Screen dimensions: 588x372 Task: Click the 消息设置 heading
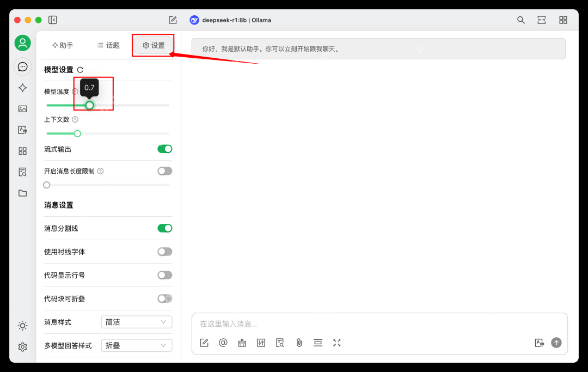pos(59,205)
